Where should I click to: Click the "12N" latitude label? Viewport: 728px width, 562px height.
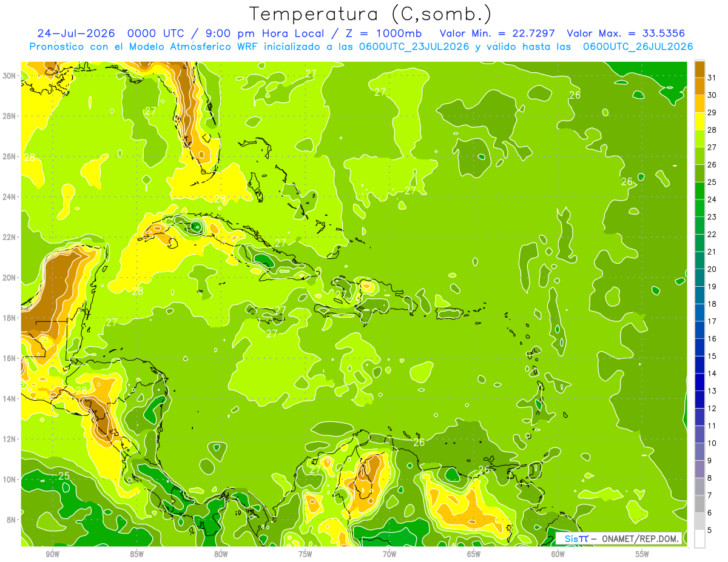tap(9, 439)
